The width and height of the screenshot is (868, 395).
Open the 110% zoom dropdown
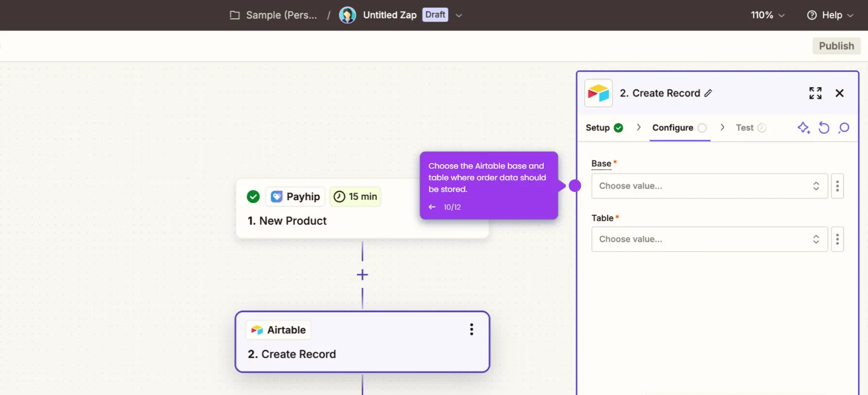(x=768, y=15)
